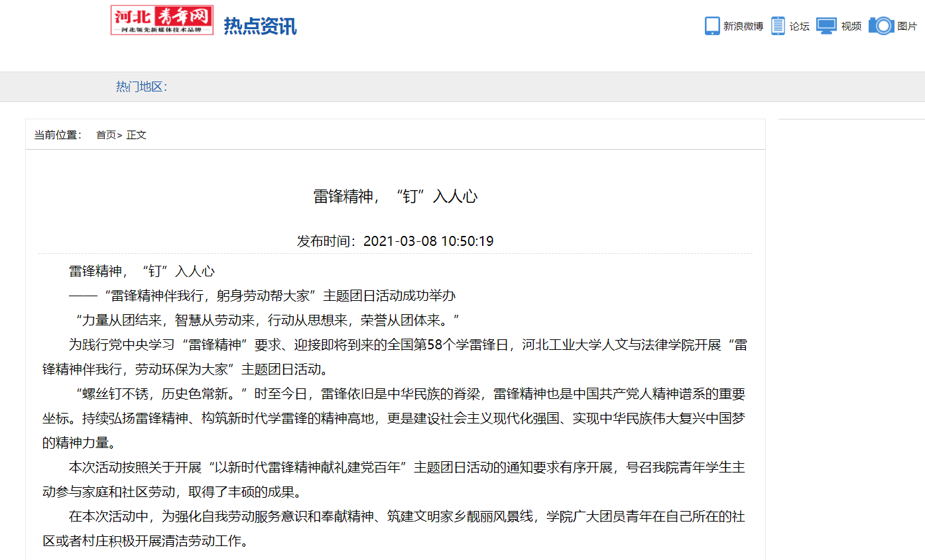Open the 论坛 text link
The height and width of the screenshot is (560, 925).
click(x=799, y=27)
